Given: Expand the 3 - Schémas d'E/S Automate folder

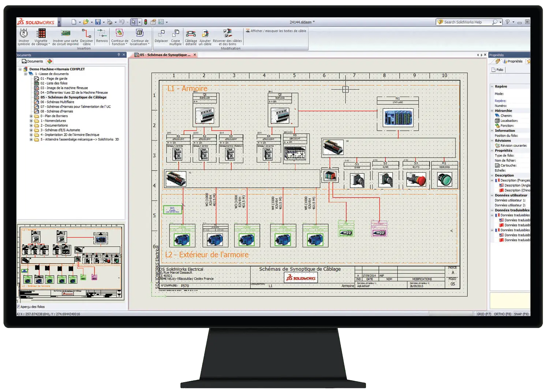Looking at the screenshot, I should [31, 130].
